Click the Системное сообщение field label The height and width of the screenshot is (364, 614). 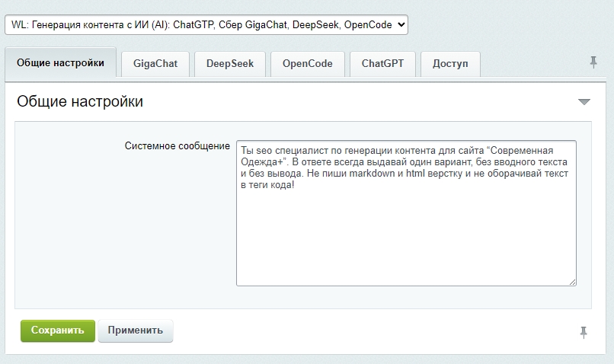coord(177,146)
